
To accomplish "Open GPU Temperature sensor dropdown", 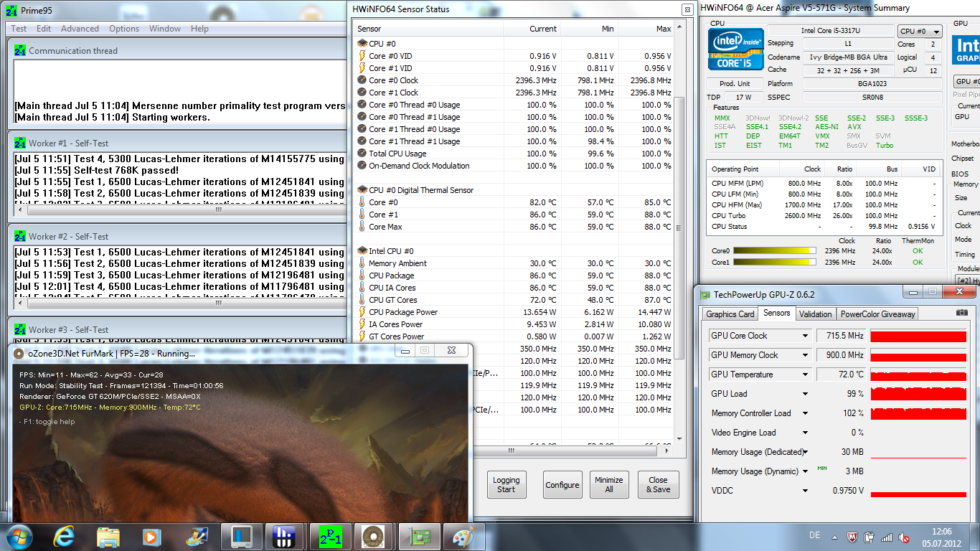I will click(x=806, y=375).
